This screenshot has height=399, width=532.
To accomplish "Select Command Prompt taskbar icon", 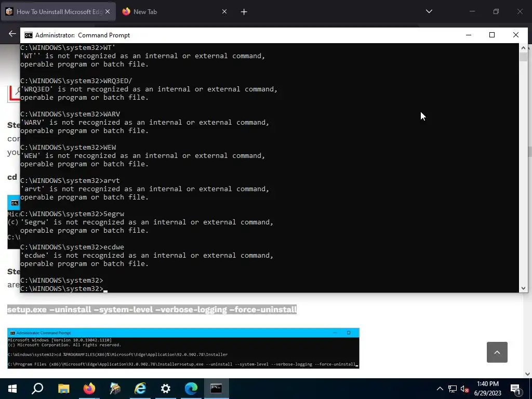I will click(216, 389).
